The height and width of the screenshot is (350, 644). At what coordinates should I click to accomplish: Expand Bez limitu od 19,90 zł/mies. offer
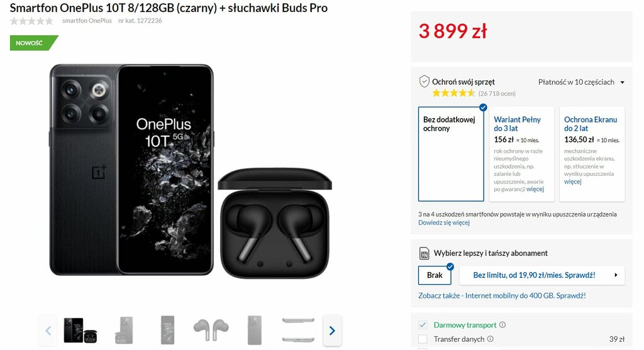click(542, 275)
